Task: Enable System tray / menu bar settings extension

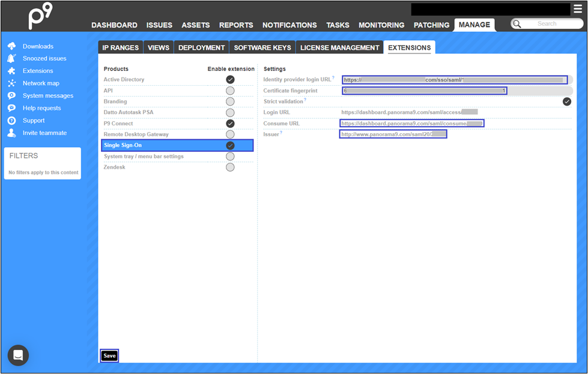Action: 230,156
